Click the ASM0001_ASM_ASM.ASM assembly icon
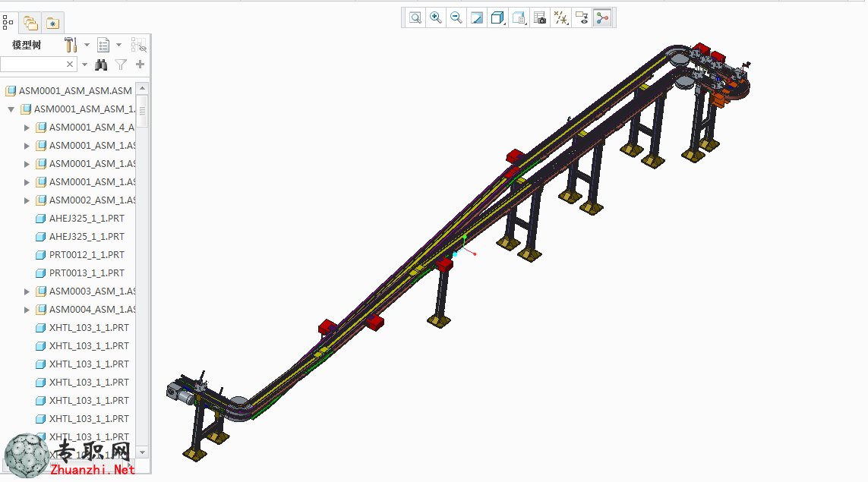The height and width of the screenshot is (482, 868). click(11, 91)
